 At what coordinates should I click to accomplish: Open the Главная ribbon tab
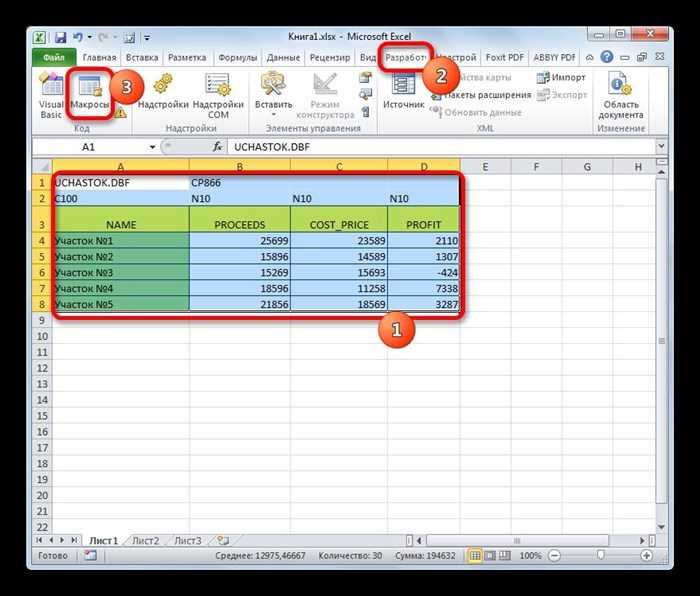click(99, 58)
